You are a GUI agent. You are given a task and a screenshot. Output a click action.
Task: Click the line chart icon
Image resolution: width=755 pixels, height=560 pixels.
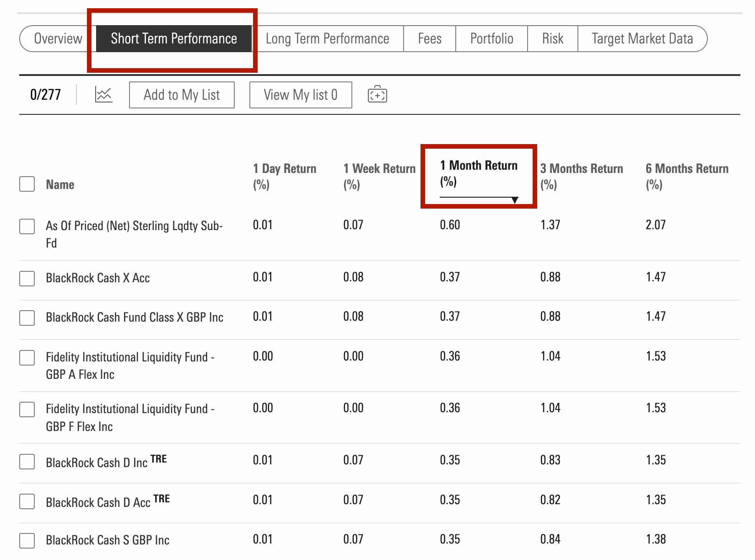point(103,95)
